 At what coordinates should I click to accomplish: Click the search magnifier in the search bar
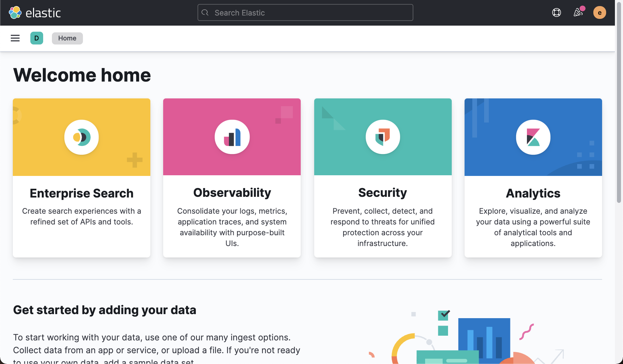[x=205, y=12]
